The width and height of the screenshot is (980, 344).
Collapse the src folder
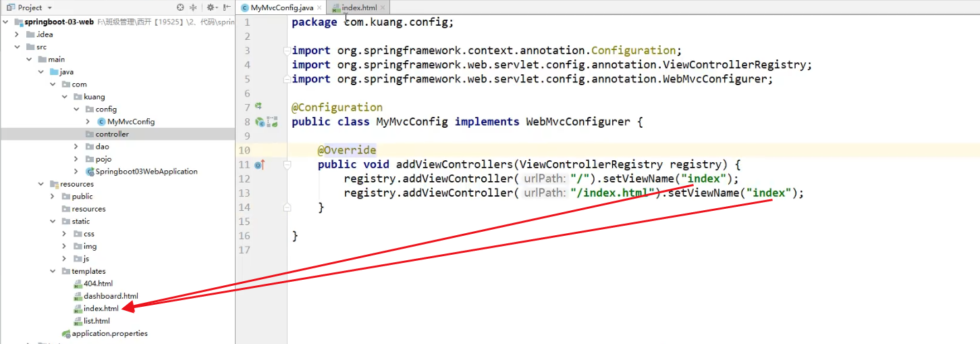coord(18,47)
